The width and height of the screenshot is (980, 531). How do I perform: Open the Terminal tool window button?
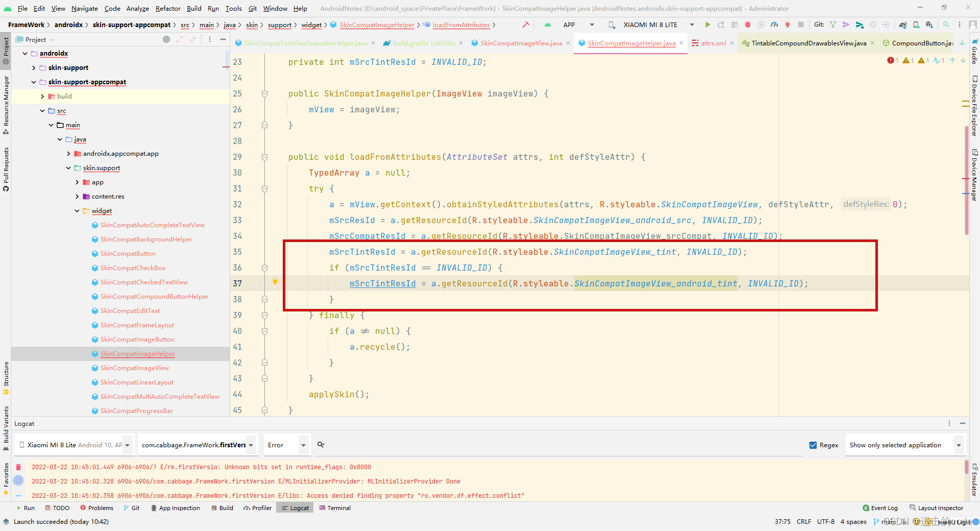click(x=335, y=508)
